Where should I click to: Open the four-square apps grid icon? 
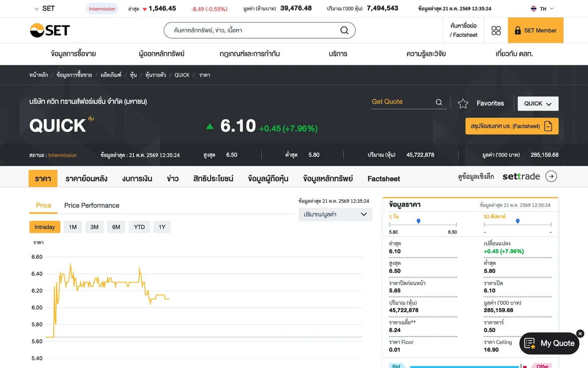[496, 31]
